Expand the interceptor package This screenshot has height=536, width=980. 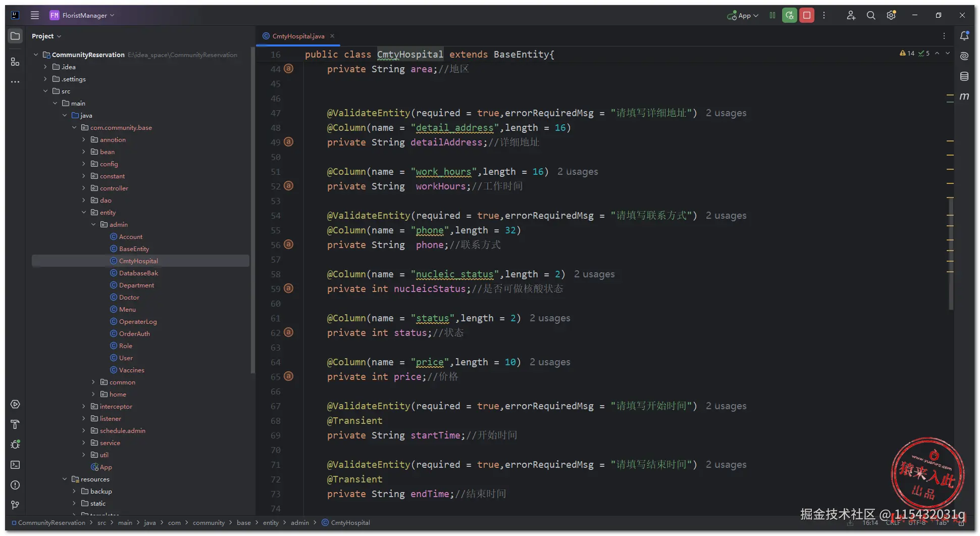pyautogui.click(x=84, y=406)
